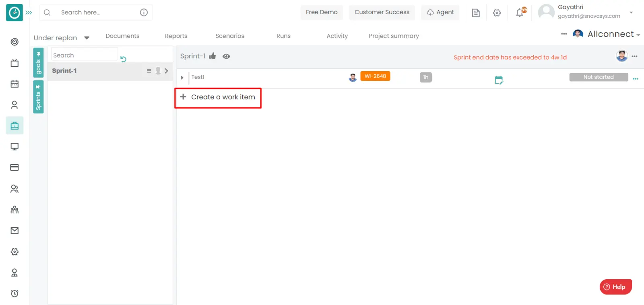Toggle the eye icon next to Sprint-1
The width and height of the screenshot is (644, 305).
[x=226, y=56]
